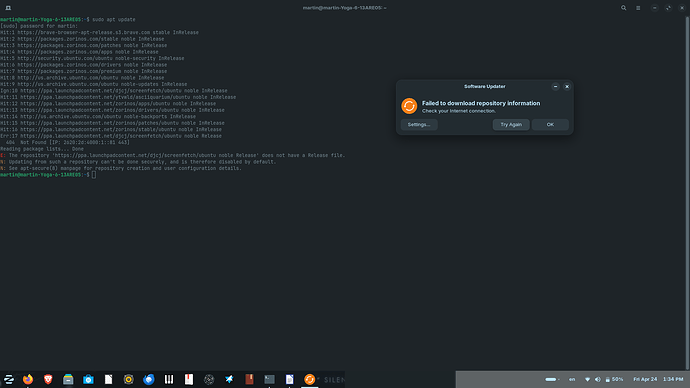Launch Firefox from the taskbar
This screenshot has height=388, width=690.
28,379
